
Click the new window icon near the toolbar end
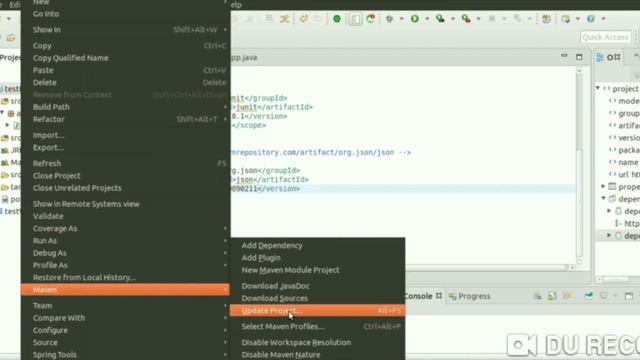pyautogui.click(x=566, y=19)
